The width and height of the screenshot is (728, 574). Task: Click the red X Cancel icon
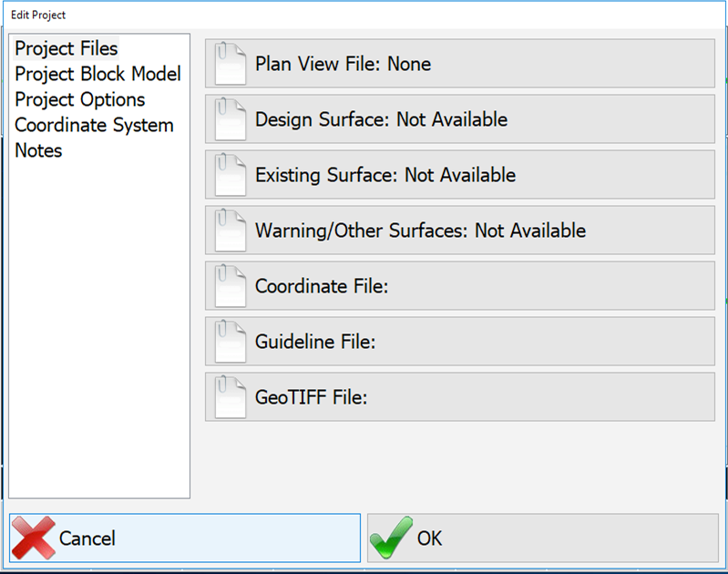click(x=34, y=538)
